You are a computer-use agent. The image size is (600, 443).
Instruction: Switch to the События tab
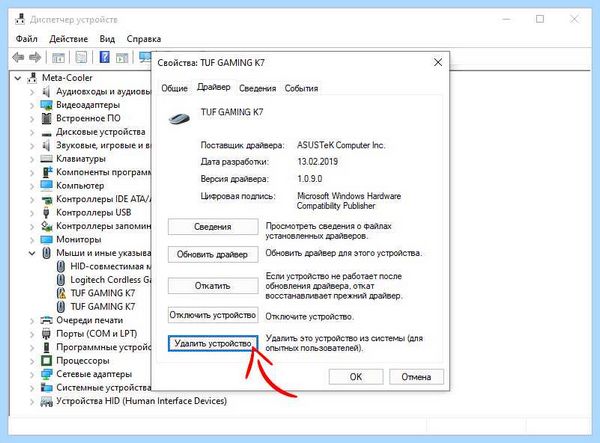301,88
